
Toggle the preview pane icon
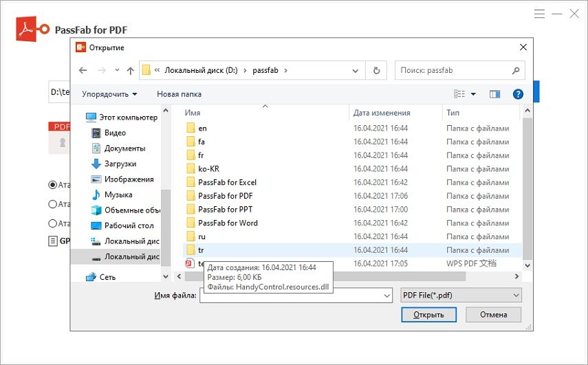coord(494,94)
